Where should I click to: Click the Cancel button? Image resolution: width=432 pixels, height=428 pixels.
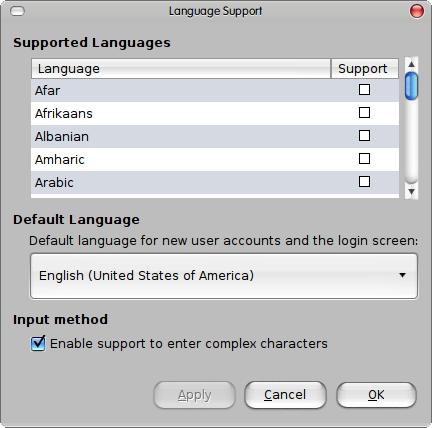coord(285,395)
